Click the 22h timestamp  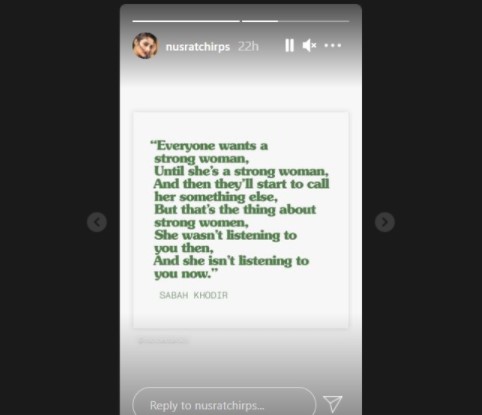pos(248,47)
